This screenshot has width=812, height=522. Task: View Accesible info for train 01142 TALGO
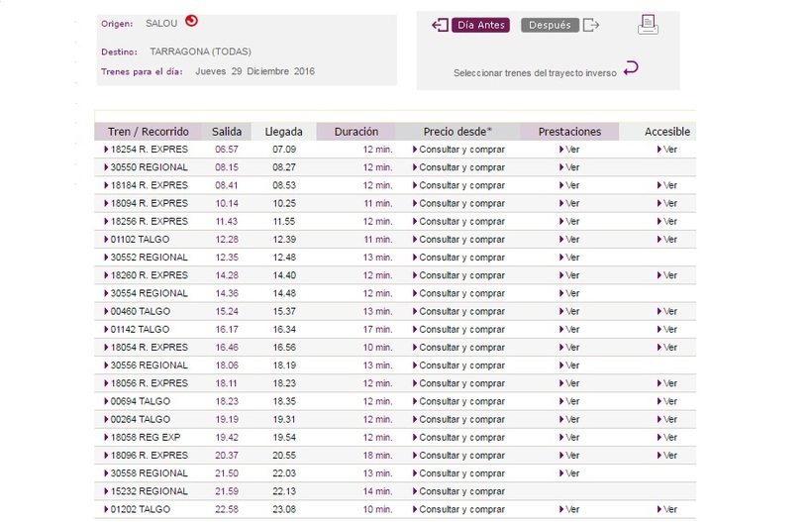click(668, 330)
